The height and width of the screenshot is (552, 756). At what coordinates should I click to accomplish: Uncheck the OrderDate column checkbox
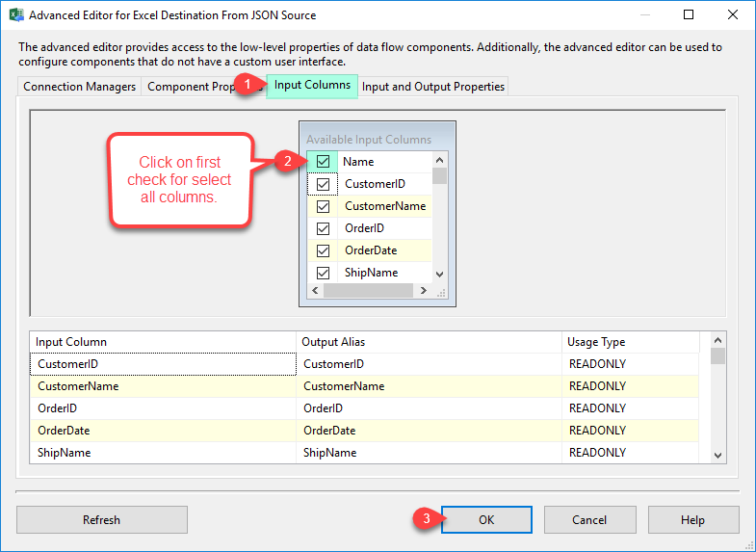[x=323, y=250]
